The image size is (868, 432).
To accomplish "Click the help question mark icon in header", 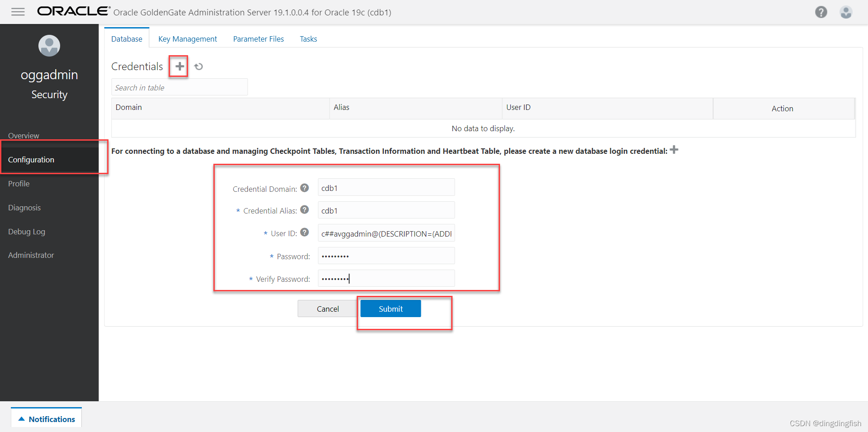I will coord(821,12).
